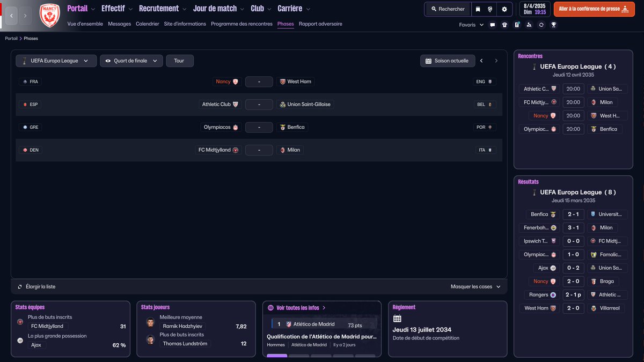Click the POR country badge
This screenshot has height=362, width=644.
coord(485,127)
